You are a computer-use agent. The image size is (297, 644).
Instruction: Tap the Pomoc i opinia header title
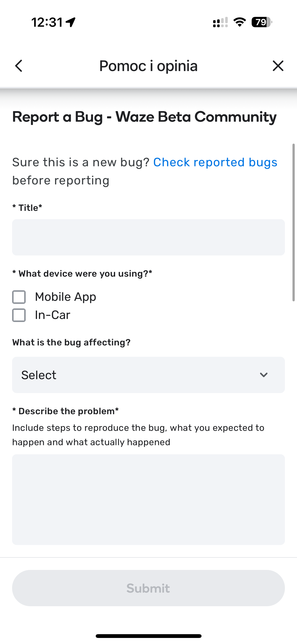click(148, 66)
